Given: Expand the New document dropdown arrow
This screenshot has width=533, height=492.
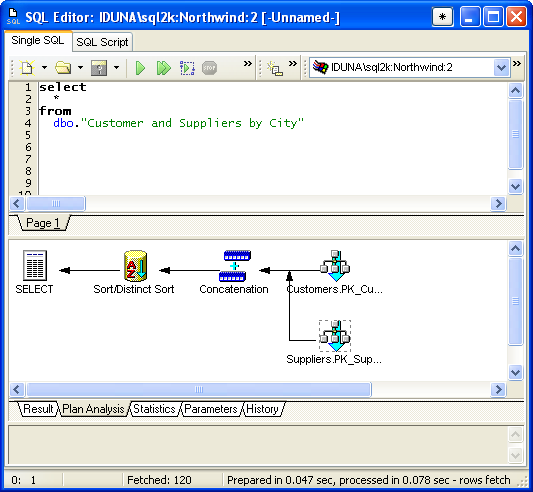Looking at the screenshot, I should (45, 67).
